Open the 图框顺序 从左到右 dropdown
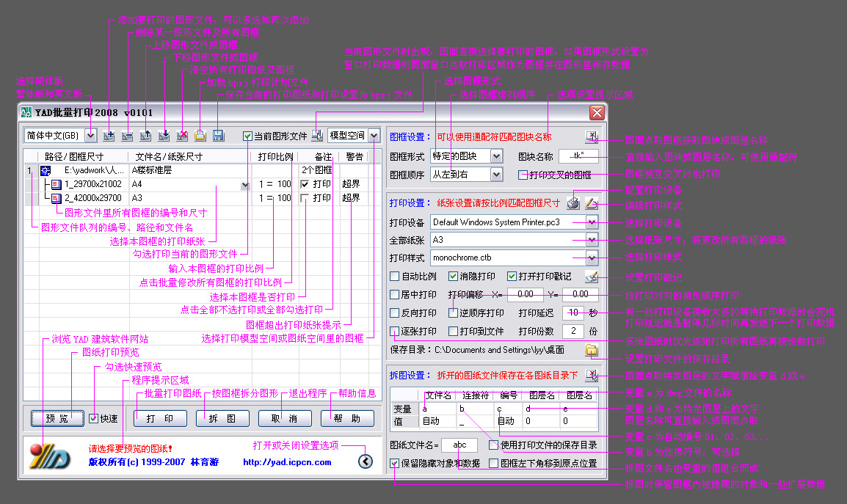Screen dimensions: 847x504 496,175
